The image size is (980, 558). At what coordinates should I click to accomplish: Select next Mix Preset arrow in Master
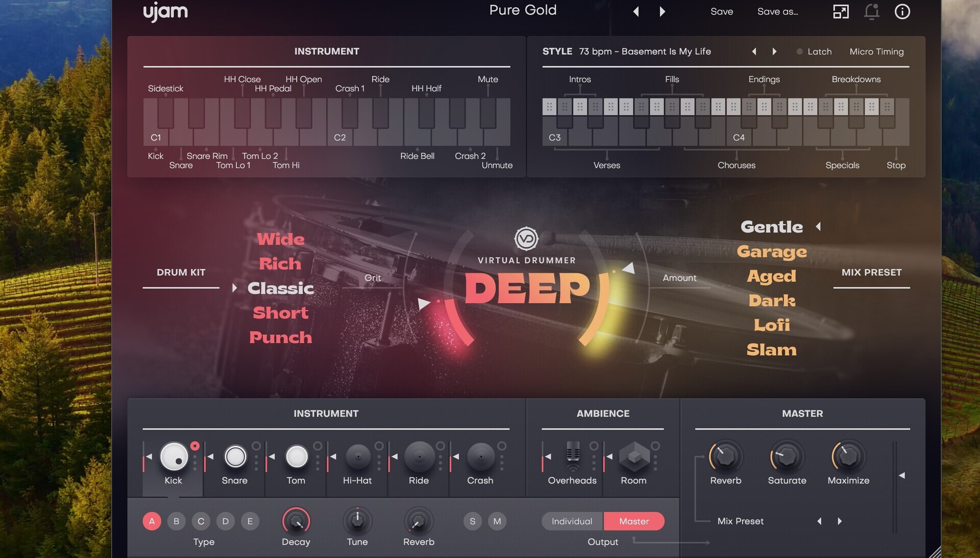pyautogui.click(x=840, y=521)
